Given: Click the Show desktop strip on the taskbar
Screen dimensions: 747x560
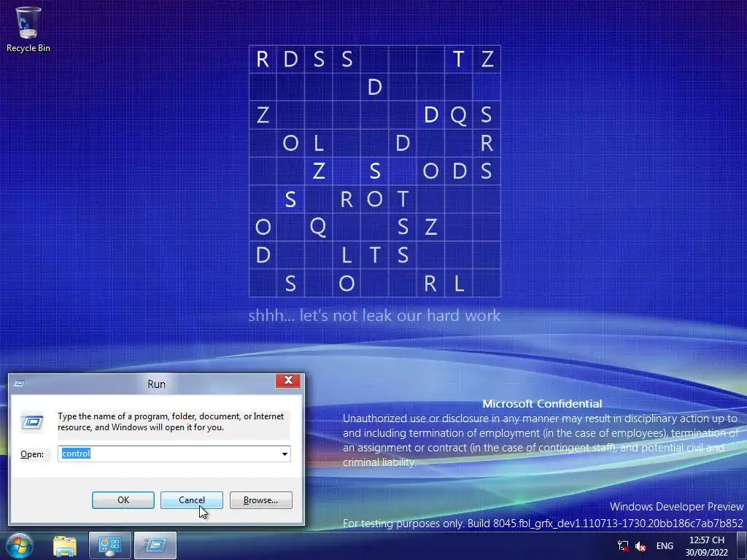Looking at the screenshot, I should (742, 546).
